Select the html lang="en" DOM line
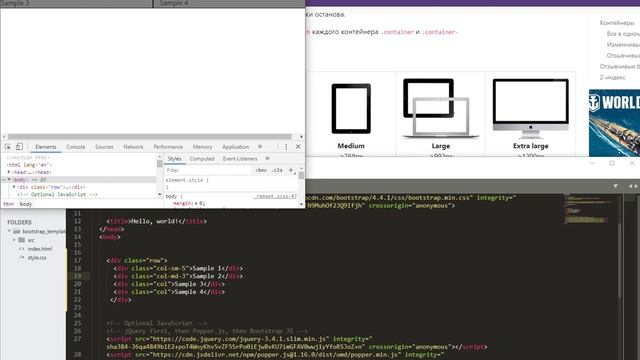640x360 pixels. 29,165
